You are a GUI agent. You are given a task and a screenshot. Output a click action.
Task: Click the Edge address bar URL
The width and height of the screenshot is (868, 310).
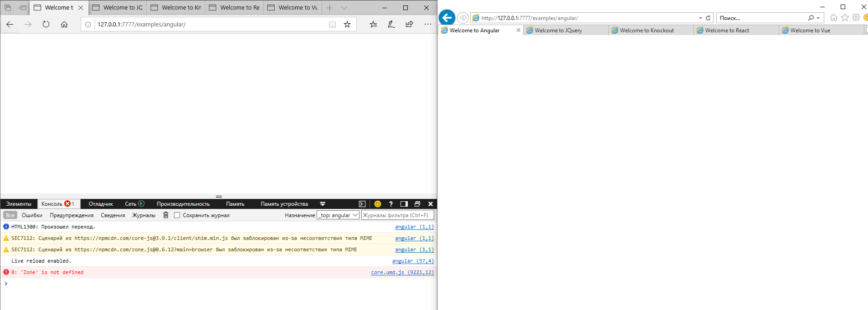coord(142,24)
